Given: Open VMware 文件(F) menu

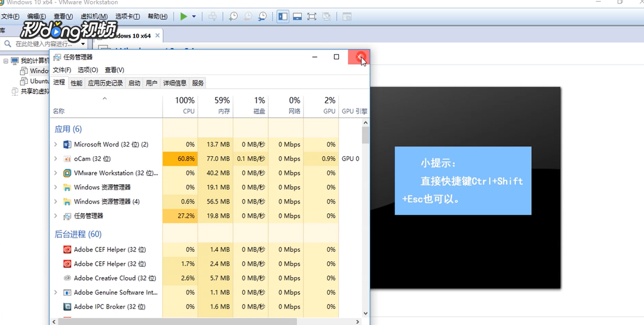Looking at the screenshot, I should 10,17.
